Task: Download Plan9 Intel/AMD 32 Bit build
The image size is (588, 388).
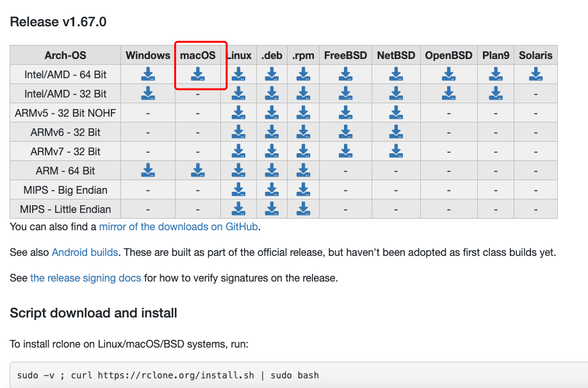Action: (496, 93)
